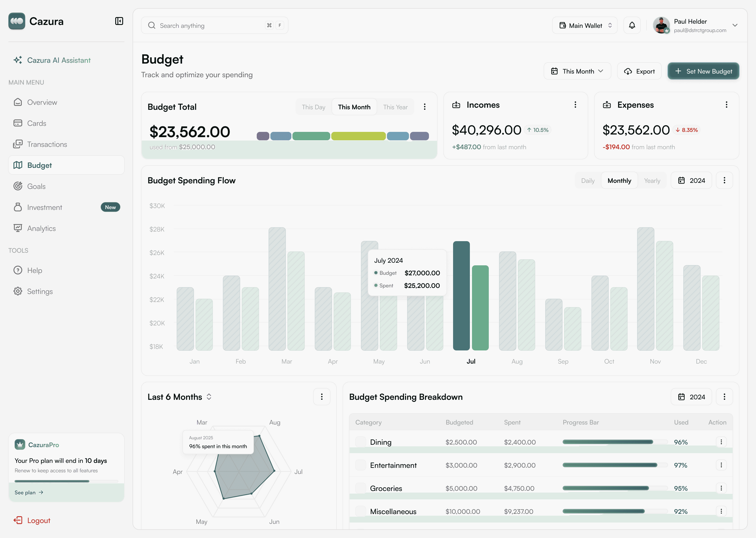Select Budget in the sidebar
Image resolution: width=756 pixels, height=538 pixels.
[66, 165]
